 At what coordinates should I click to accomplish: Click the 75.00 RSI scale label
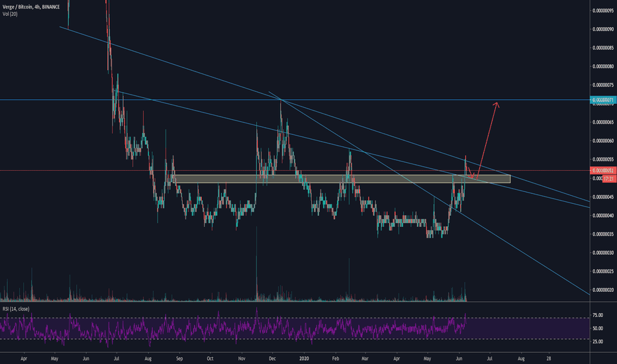[598, 315]
